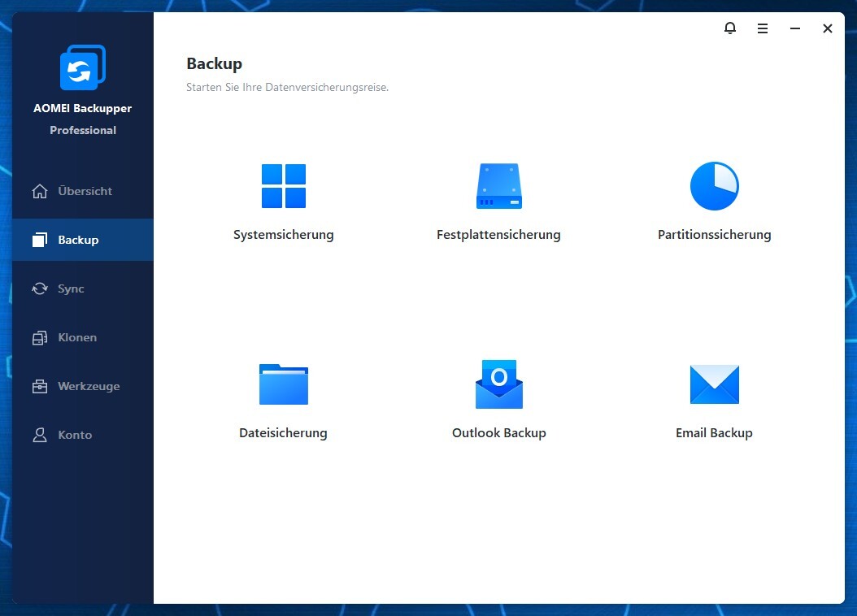857x616 pixels.
Task: Open the hamburger menu in title bar
Action: pyautogui.click(x=762, y=28)
